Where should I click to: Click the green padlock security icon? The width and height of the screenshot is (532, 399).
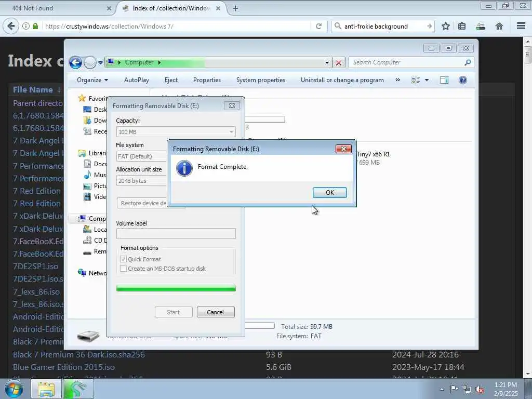35,26
